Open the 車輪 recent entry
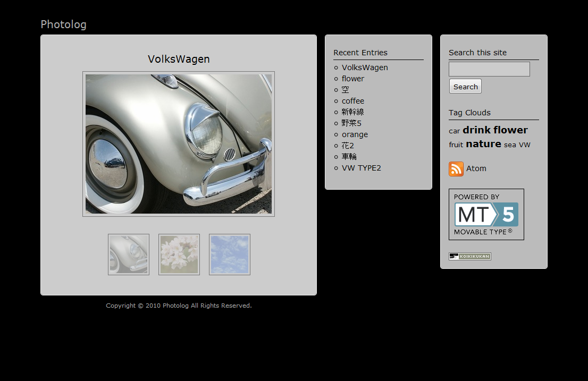Screen dimensions: 588x381 coord(349,157)
